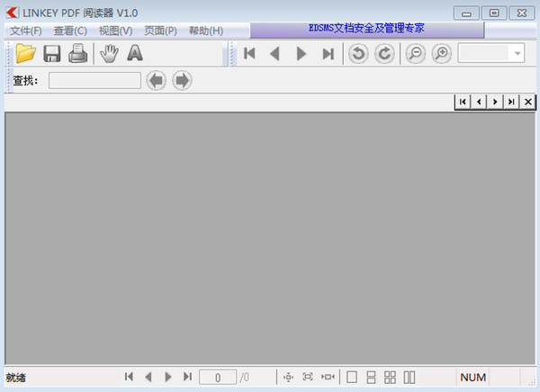Rotate page clockwise
The image size is (540, 392).
coord(384,54)
